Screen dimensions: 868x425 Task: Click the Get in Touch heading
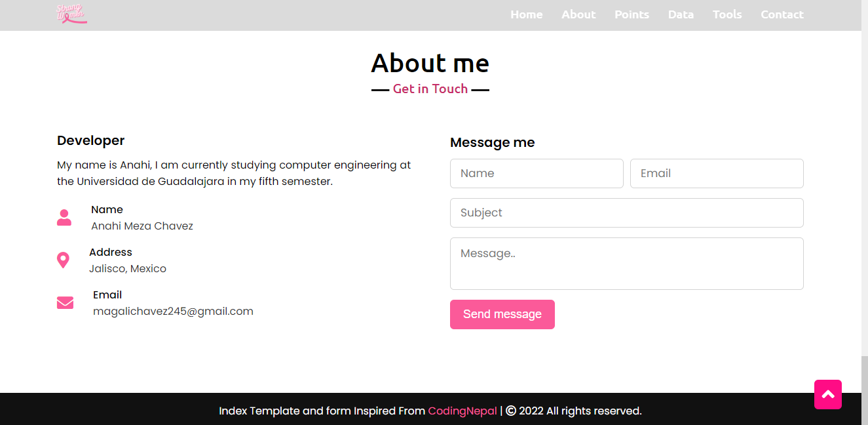tap(430, 89)
